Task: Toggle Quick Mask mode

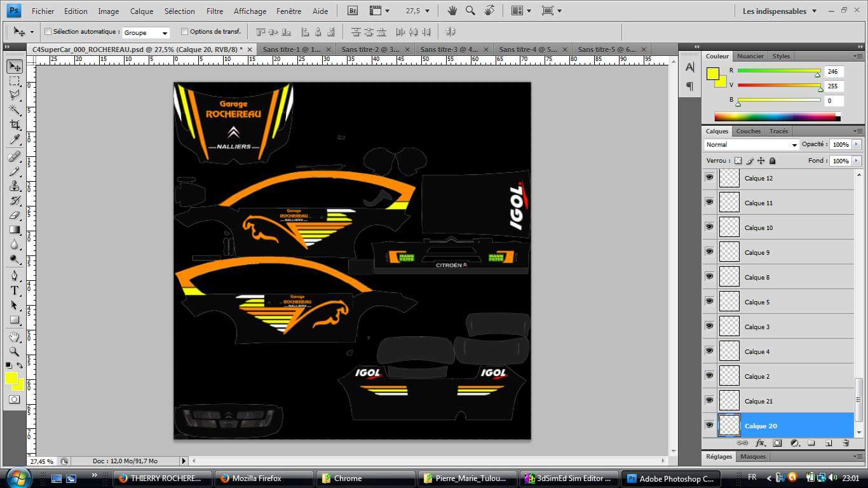Action: click(15, 399)
